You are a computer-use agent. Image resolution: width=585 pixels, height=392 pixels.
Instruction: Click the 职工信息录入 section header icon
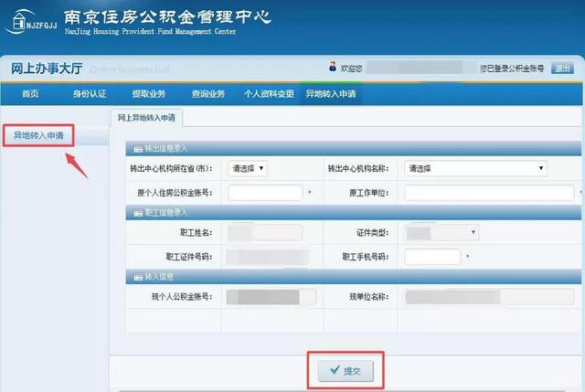(x=138, y=213)
